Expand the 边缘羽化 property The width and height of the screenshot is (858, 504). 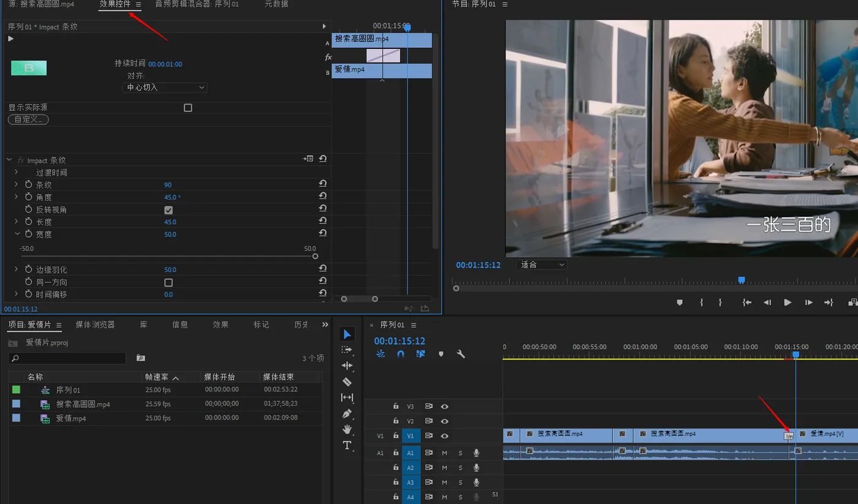pos(17,269)
